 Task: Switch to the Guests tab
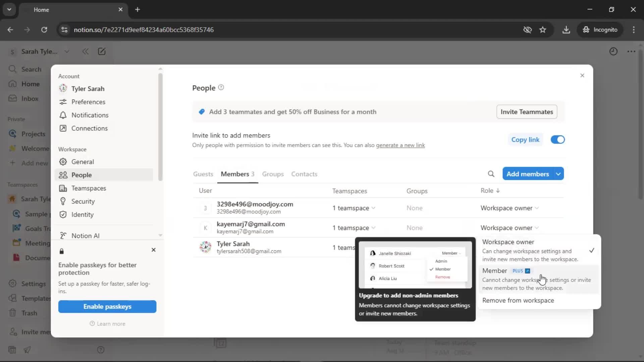coord(203,174)
